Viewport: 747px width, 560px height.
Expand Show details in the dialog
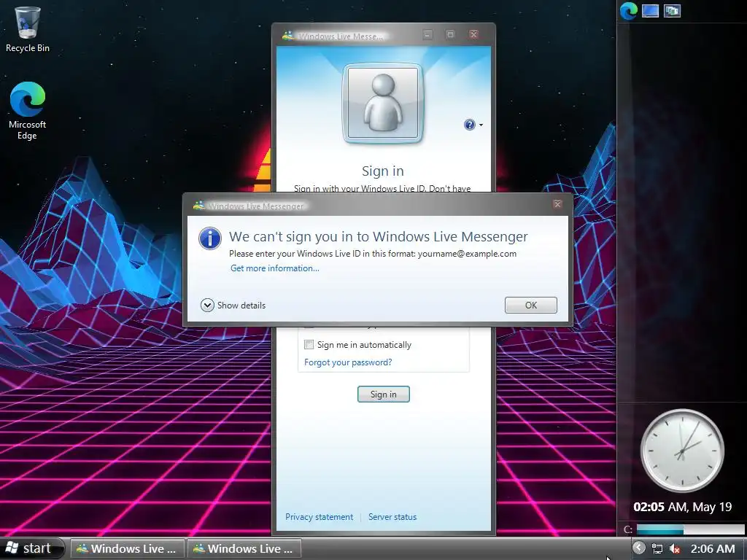[233, 306]
